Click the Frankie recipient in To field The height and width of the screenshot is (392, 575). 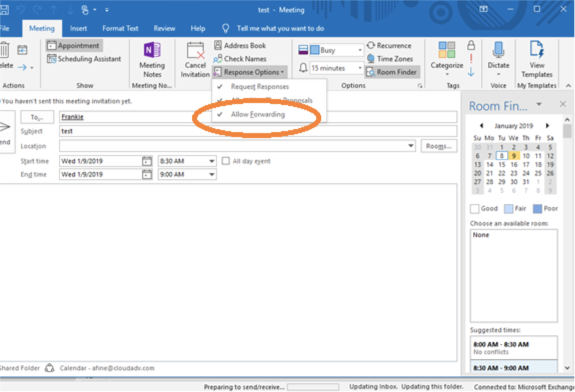coord(72,117)
